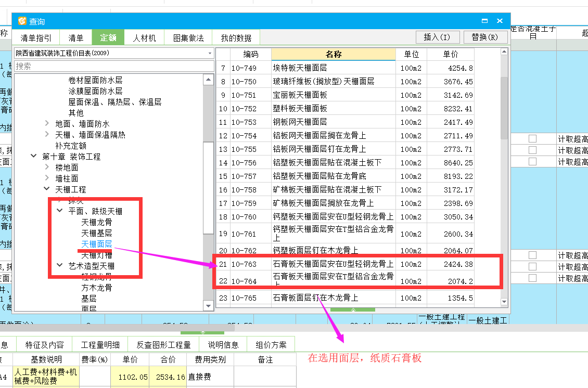Select row 10-763 石膏板天棚面层安在U型轻钢龙骨上
This screenshot has width=588, height=388.
pyautogui.click(x=345, y=264)
